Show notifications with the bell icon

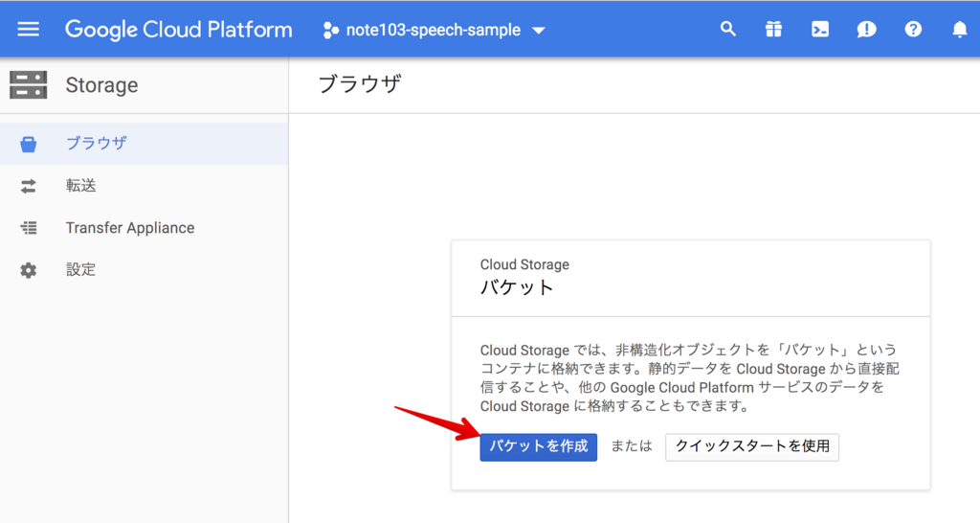959,30
